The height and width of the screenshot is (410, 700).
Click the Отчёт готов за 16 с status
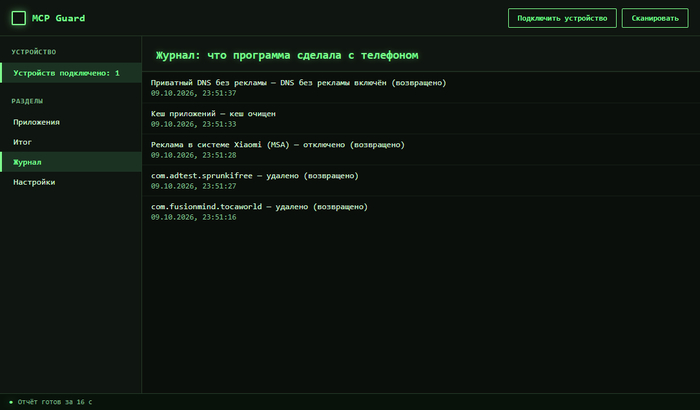point(54,402)
